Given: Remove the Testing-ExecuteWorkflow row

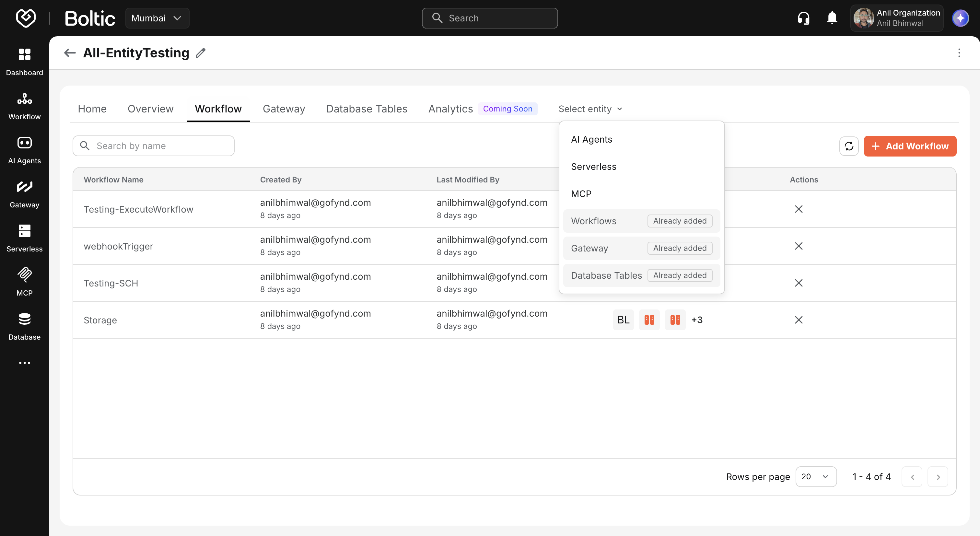Looking at the screenshot, I should tap(799, 209).
